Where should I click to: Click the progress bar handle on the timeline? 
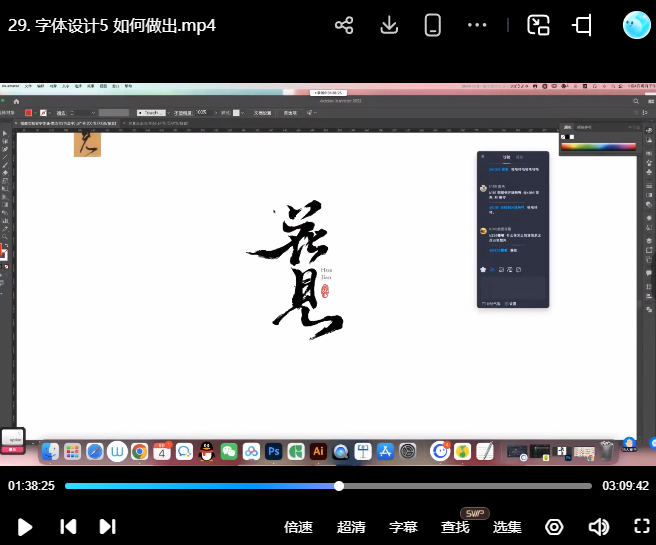point(339,486)
